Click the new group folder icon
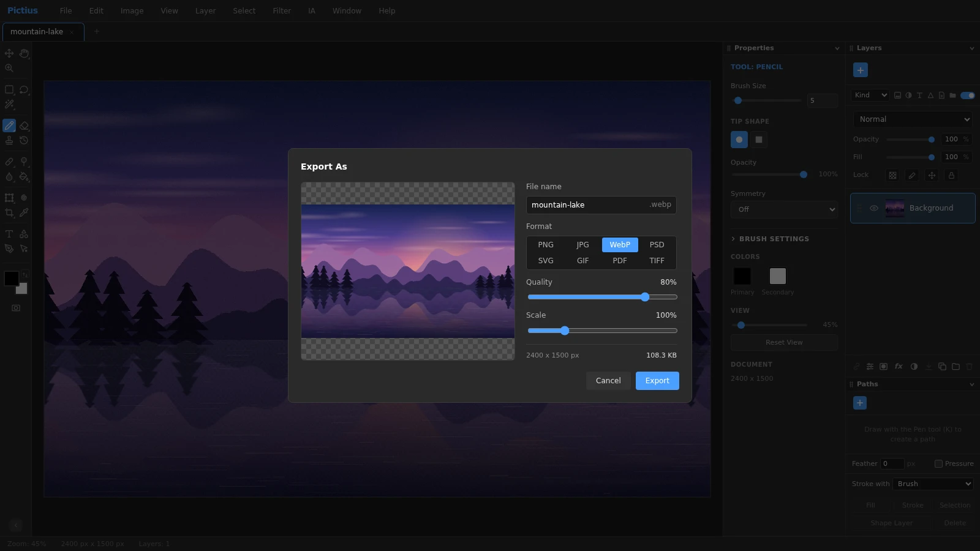This screenshot has width=980, height=551. pyautogui.click(x=956, y=367)
